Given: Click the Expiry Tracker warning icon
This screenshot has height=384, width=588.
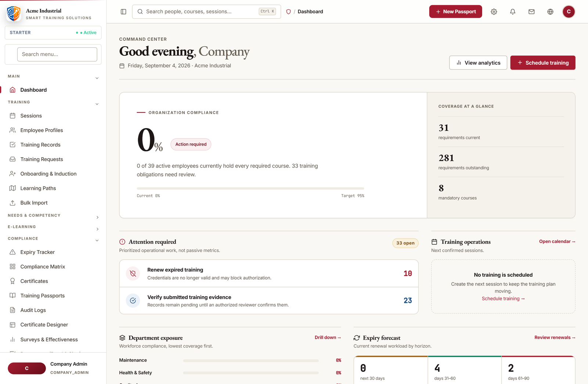Looking at the screenshot, I should (x=12, y=252).
